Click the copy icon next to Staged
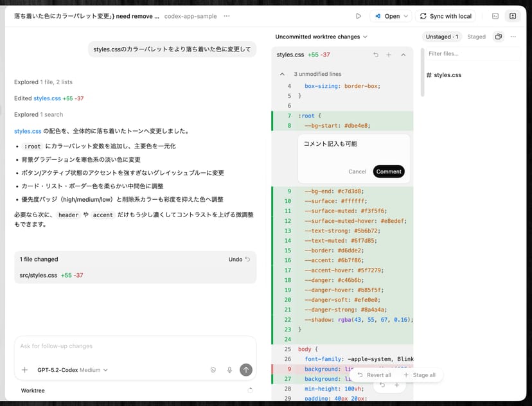The height and width of the screenshot is (406, 532). tap(498, 37)
